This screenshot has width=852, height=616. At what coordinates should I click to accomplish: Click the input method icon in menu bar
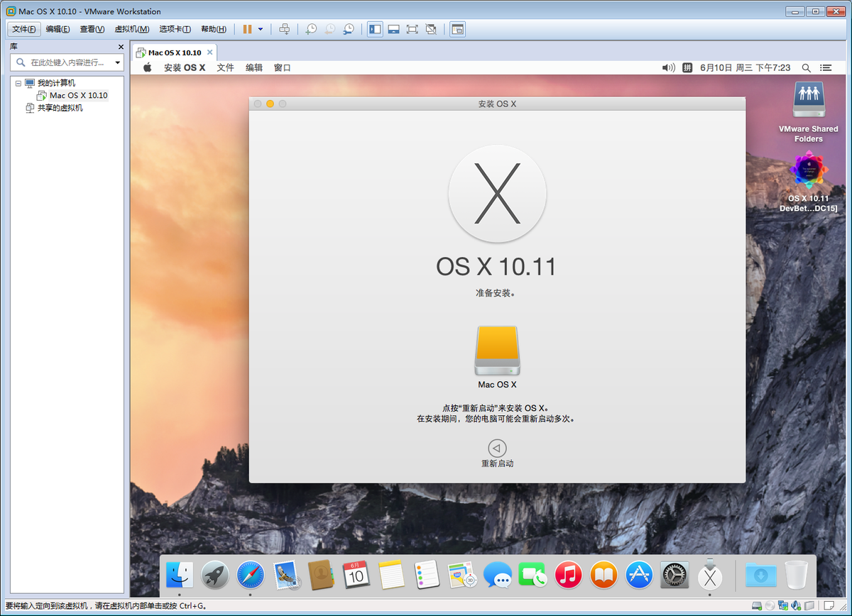(687, 67)
